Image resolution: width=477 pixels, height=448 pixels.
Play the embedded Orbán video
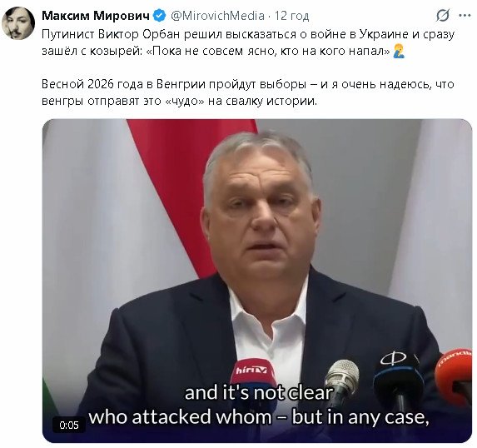click(x=257, y=281)
